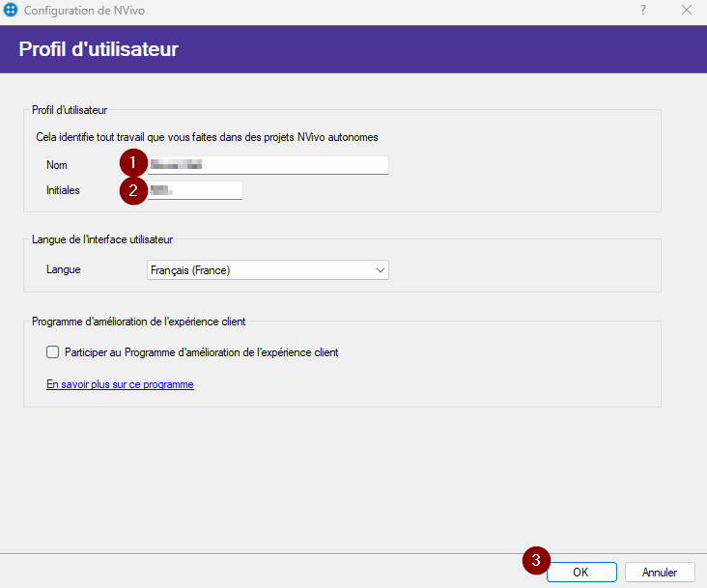The image size is (707, 588).
Task: Click the NVivo app icon in title bar
Action: pos(10,10)
